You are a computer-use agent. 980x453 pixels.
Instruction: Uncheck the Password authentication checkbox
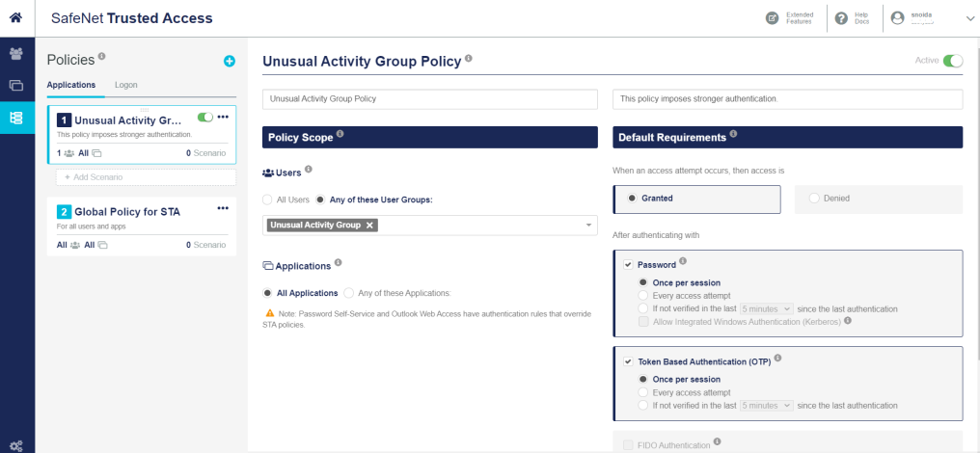click(x=628, y=263)
